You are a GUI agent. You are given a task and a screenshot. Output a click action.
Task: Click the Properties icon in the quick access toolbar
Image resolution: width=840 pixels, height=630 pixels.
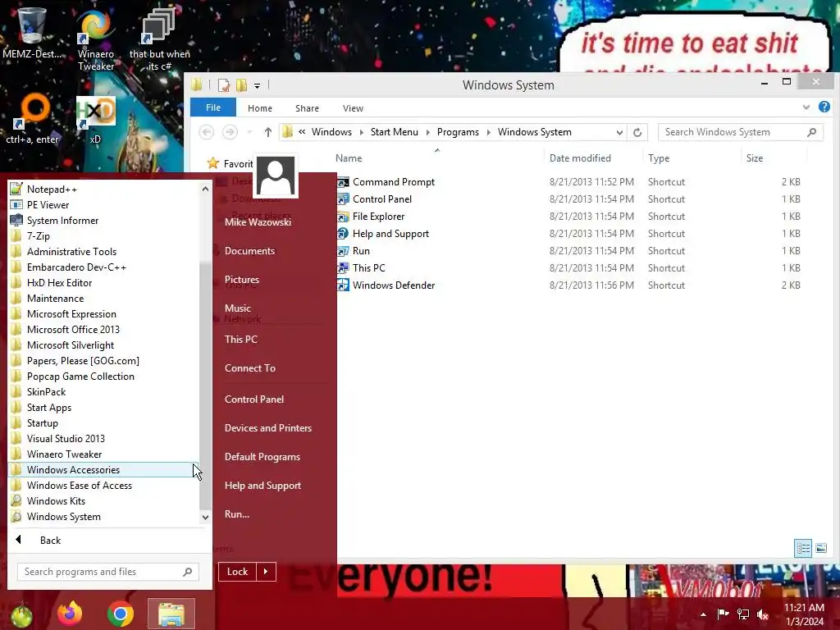223,85
